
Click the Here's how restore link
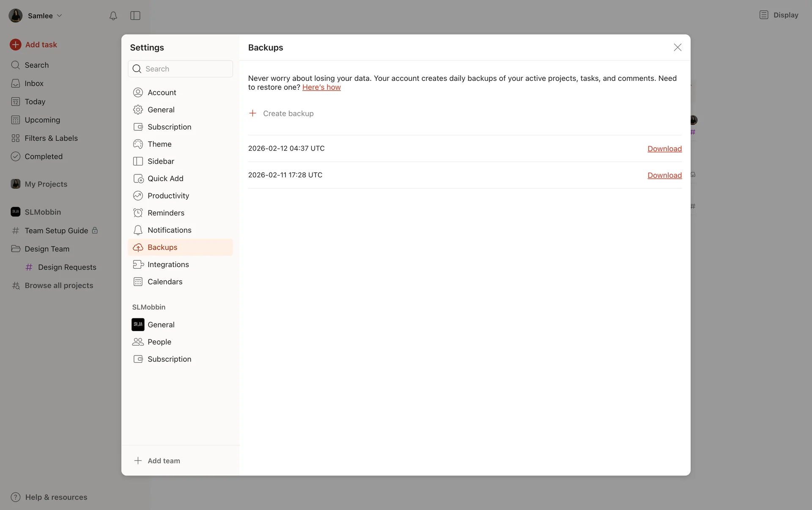coord(321,87)
